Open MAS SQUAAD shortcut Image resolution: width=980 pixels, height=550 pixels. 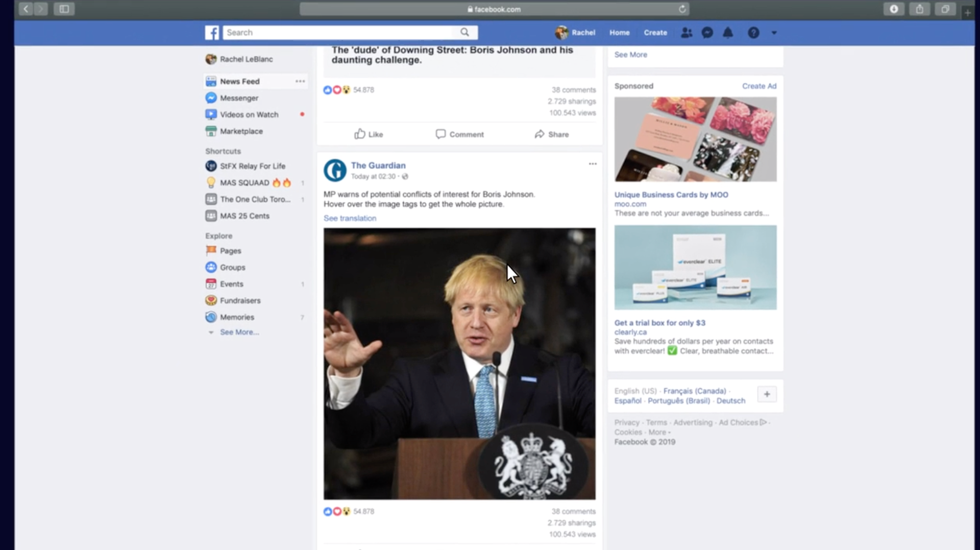click(249, 183)
